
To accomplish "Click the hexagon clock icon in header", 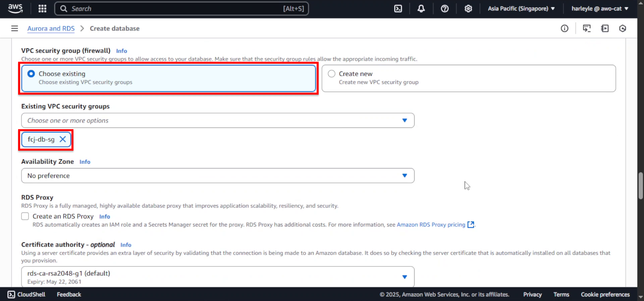I will (x=623, y=29).
